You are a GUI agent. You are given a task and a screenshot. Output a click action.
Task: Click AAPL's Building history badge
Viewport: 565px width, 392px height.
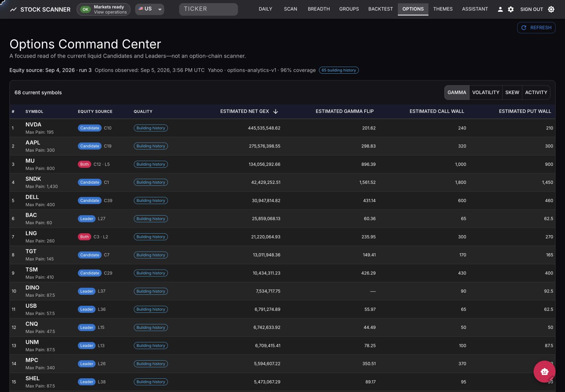[x=151, y=146]
